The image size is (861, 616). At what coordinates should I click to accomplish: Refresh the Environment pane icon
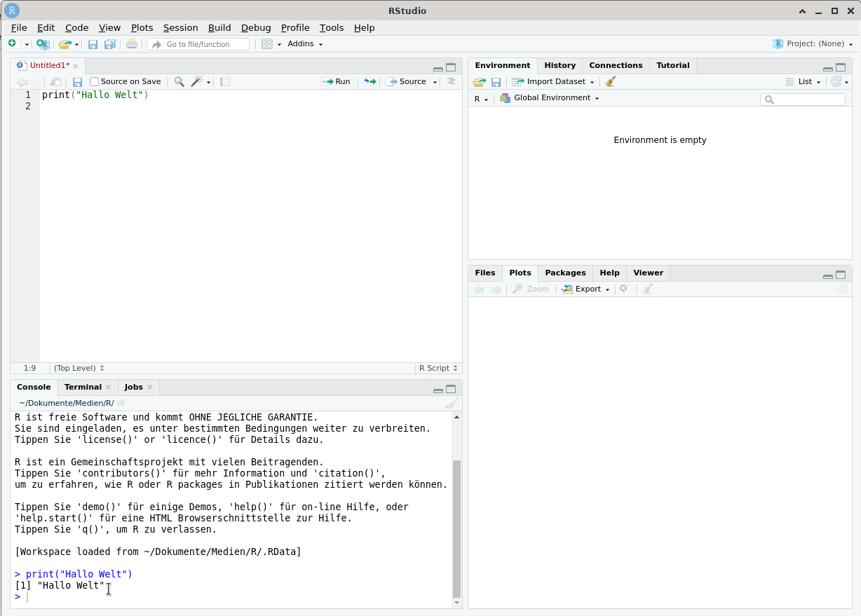coord(836,81)
